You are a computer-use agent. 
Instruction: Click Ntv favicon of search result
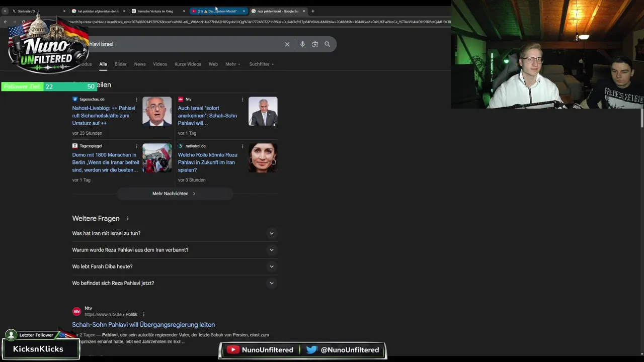tap(76, 312)
